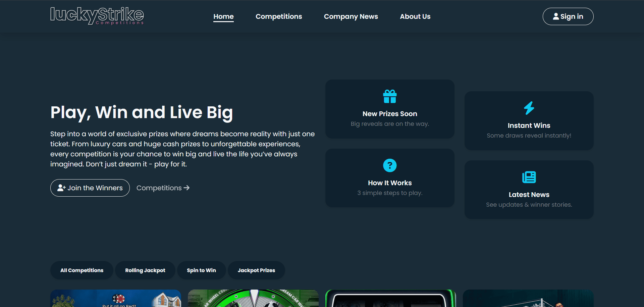Go to Competitions in the top navigation
The image size is (644, 307).
coord(279,16)
